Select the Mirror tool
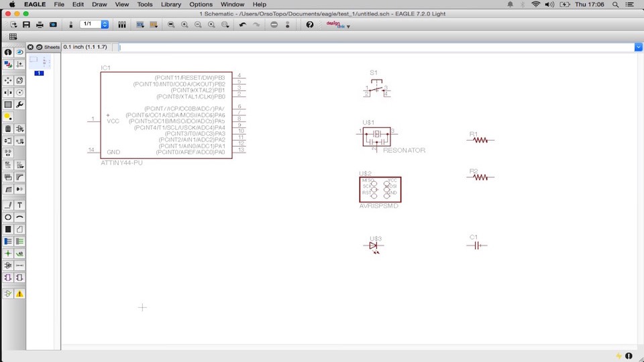 click(x=8, y=93)
